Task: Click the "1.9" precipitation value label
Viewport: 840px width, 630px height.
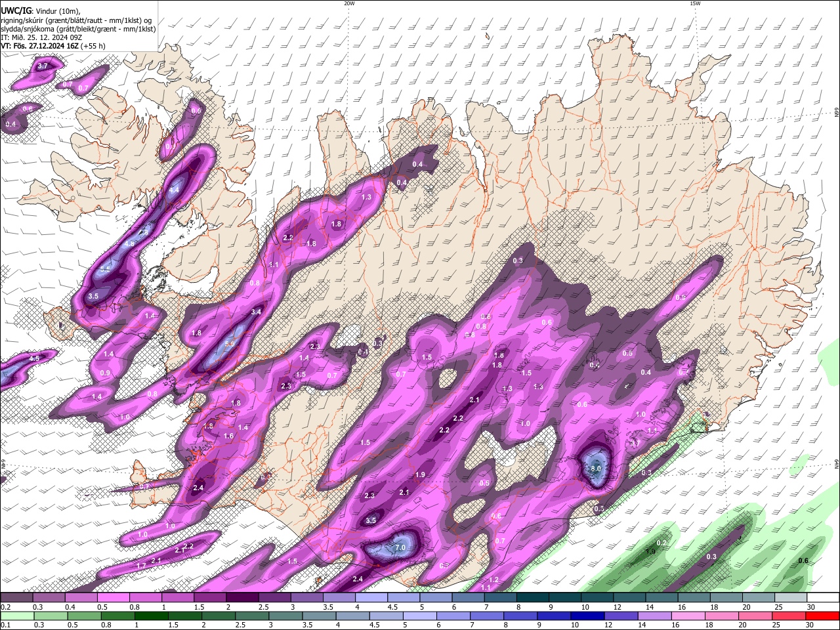Action: click(x=420, y=474)
